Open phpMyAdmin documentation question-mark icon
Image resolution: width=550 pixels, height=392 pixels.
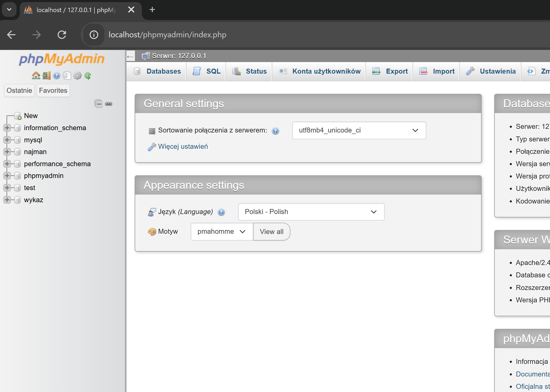[56, 76]
